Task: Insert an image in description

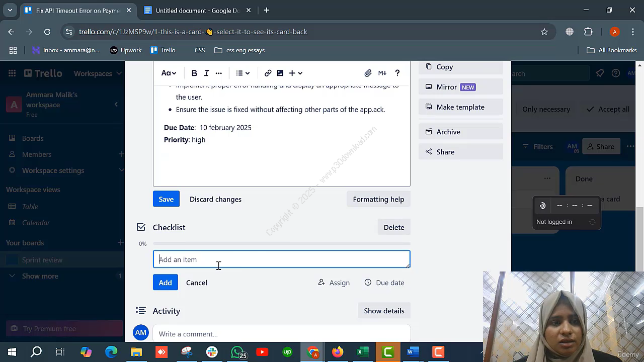Action: tap(280, 73)
